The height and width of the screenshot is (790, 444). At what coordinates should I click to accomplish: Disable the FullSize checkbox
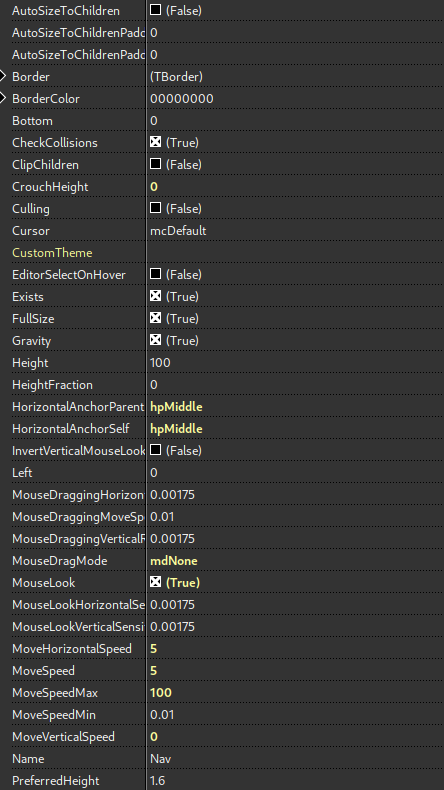point(155,318)
